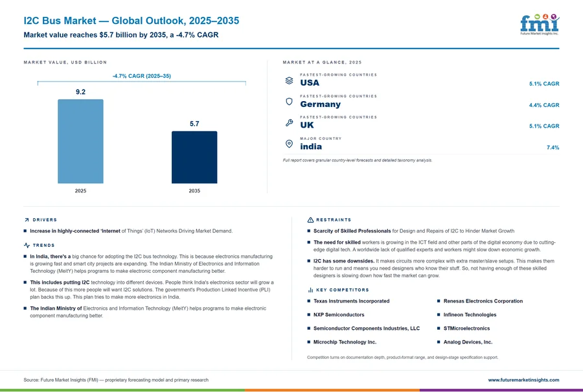Click the location pin icon beside India
583x392 pixels.
pyautogui.click(x=289, y=144)
